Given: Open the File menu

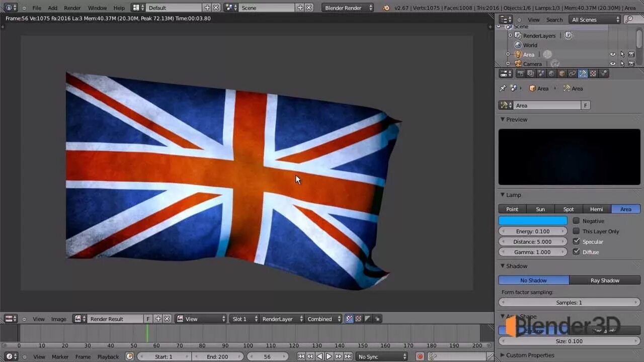Looking at the screenshot, I should (37, 8).
